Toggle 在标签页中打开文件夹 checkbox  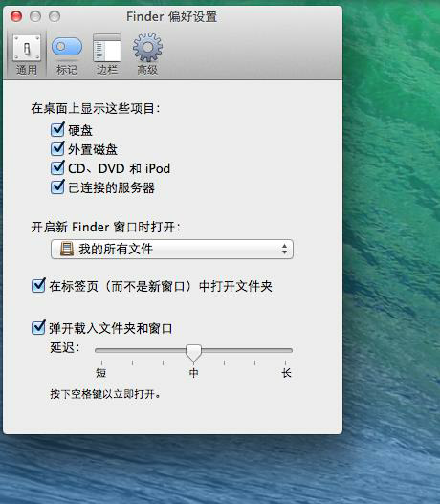(x=38, y=285)
